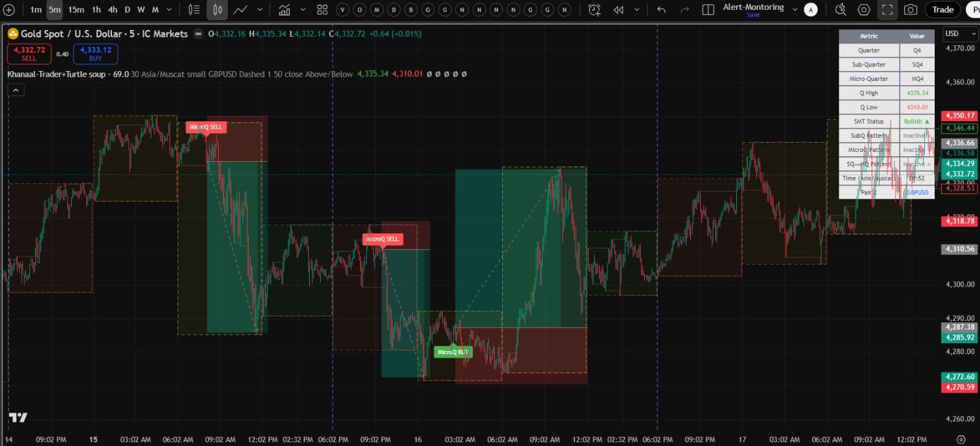
Task: Click the blue 4,333.12 BUY button
Action: (x=96, y=54)
